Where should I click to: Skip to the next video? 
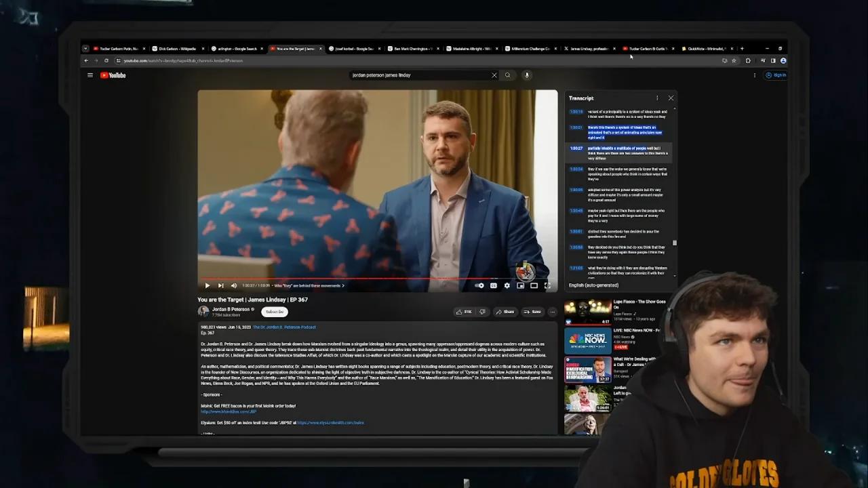pyautogui.click(x=220, y=285)
